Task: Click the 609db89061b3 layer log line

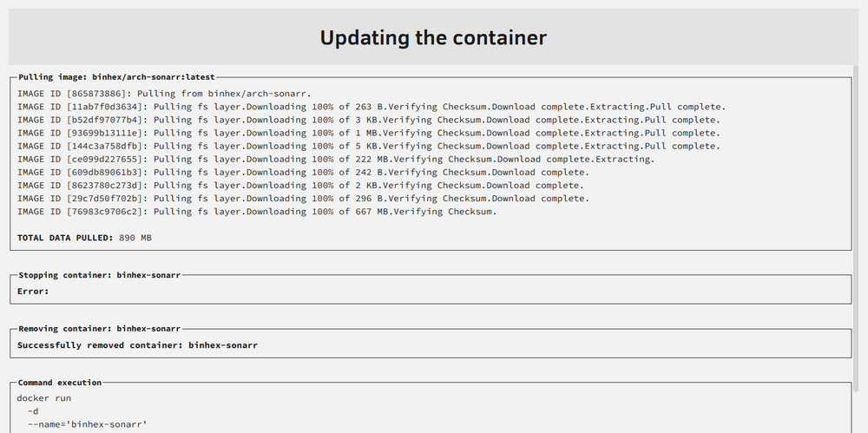Action: pos(303,172)
